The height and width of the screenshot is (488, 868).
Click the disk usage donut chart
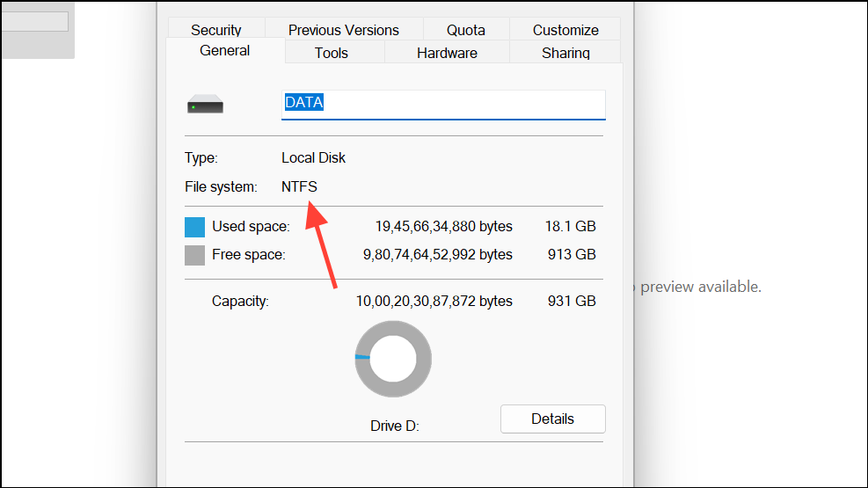[x=393, y=359]
